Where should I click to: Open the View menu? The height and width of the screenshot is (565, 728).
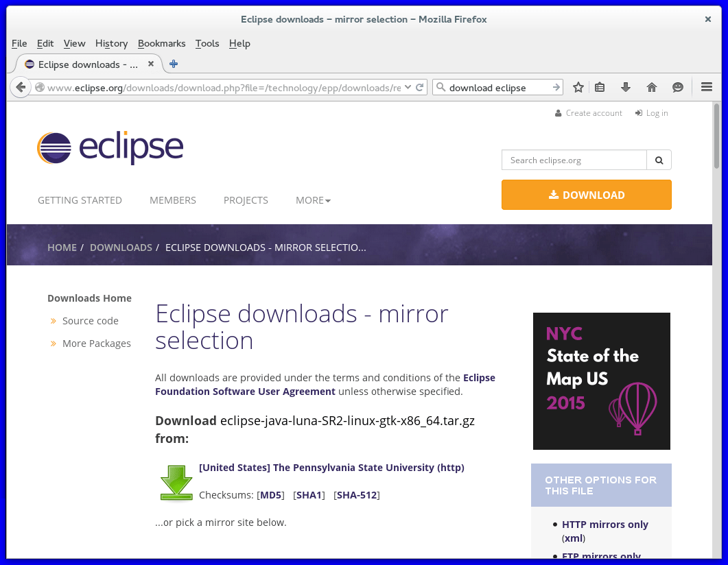pyautogui.click(x=74, y=43)
